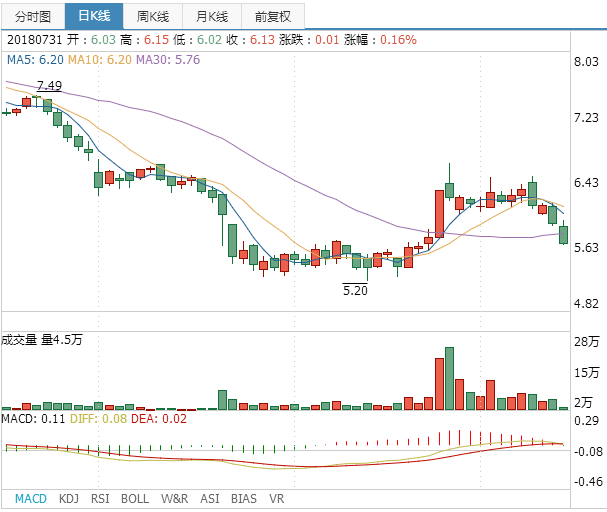607x512 pixels.
Task: Click the 前复权 adjustment option
Action: pyautogui.click(x=273, y=16)
